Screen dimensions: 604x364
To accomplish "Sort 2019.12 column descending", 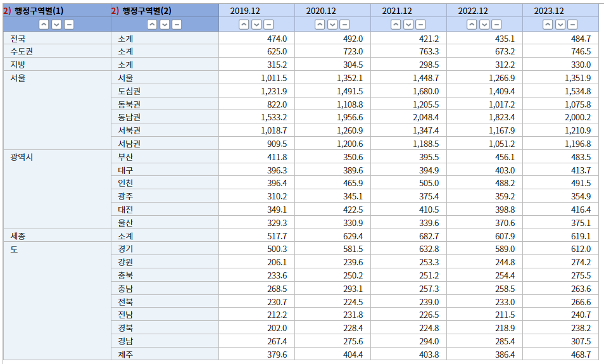I will 256,25.
